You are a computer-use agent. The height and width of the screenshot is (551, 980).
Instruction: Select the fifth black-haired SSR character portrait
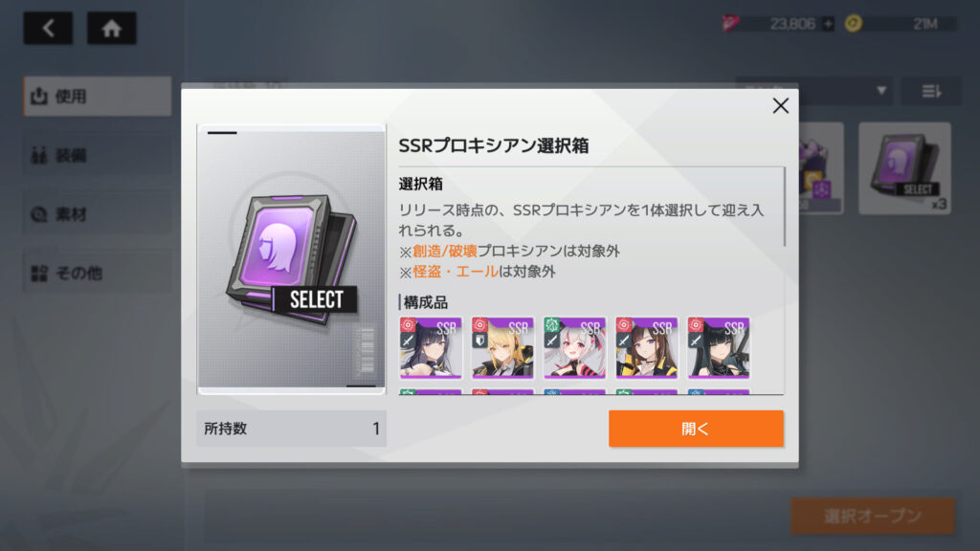coord(718,347)
